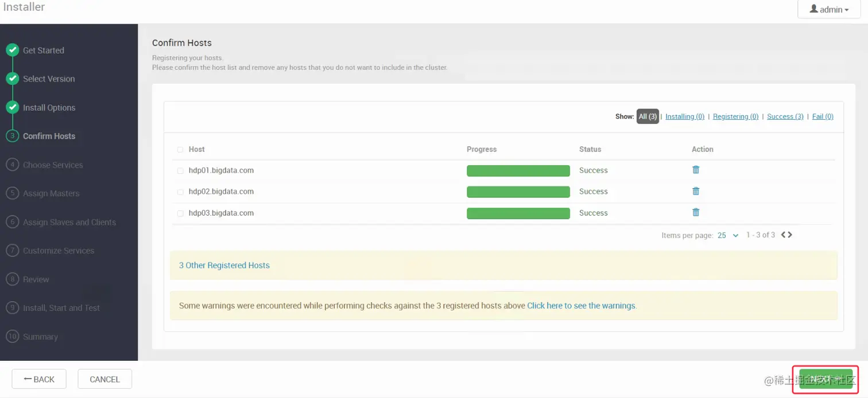Click hostname hdp01.bigdata.com text
This screenshot has width=868, height=398.
221,170
